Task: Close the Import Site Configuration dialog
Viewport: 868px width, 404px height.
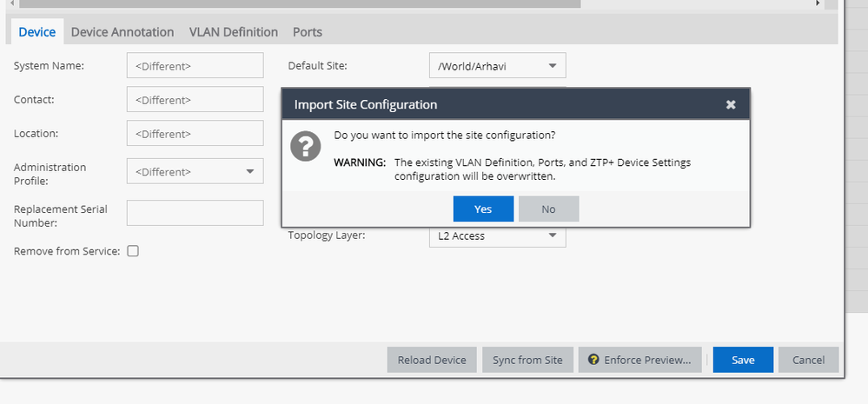Action: (x=731, y=104)
